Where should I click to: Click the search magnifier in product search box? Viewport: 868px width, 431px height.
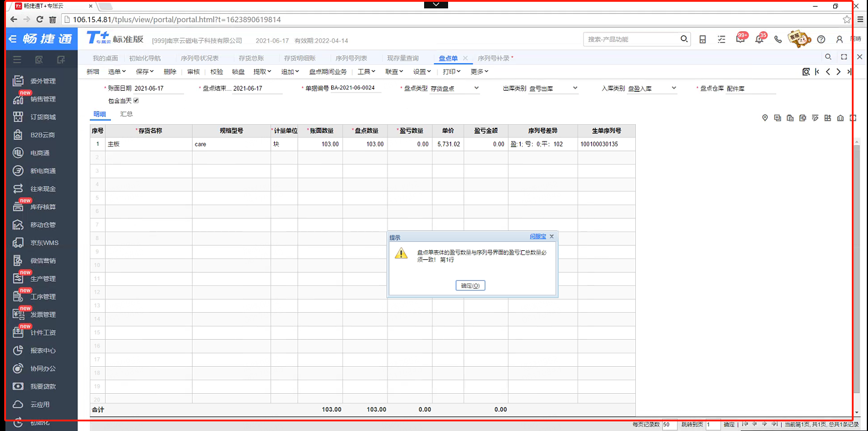point(684,39)
